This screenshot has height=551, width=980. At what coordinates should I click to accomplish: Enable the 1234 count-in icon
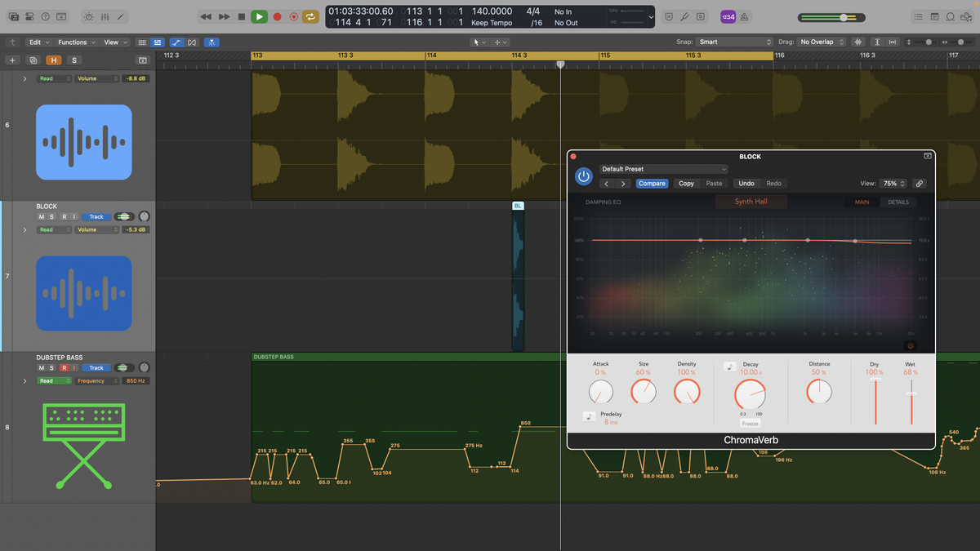729,16
